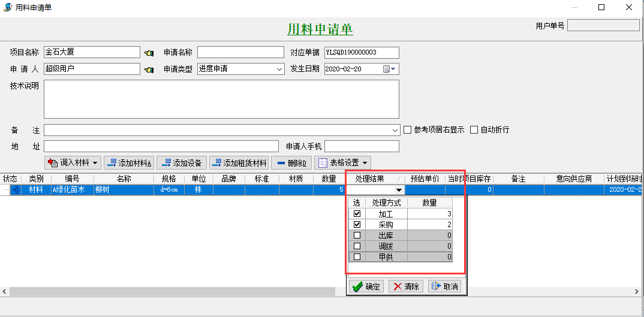Enable 参考项居右显示 checkbox
644x317 pixels.
point(407,130)
